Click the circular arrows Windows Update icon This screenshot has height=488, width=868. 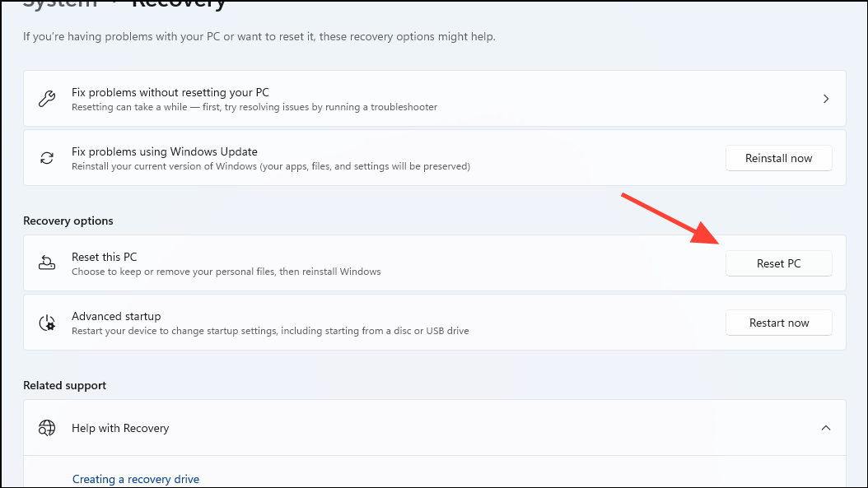point(47,158)
